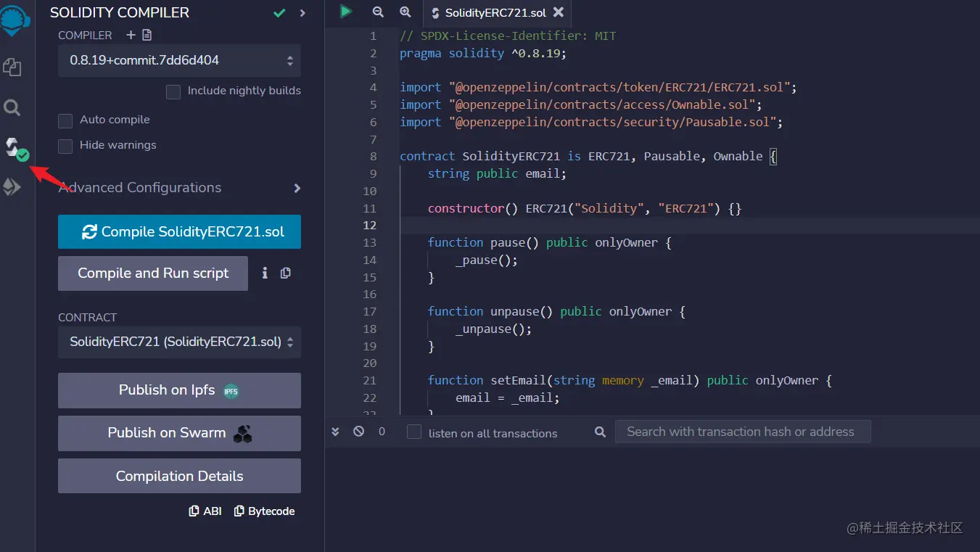
Task: Zoom in the editor font
Action: click(x=405, y=12)
